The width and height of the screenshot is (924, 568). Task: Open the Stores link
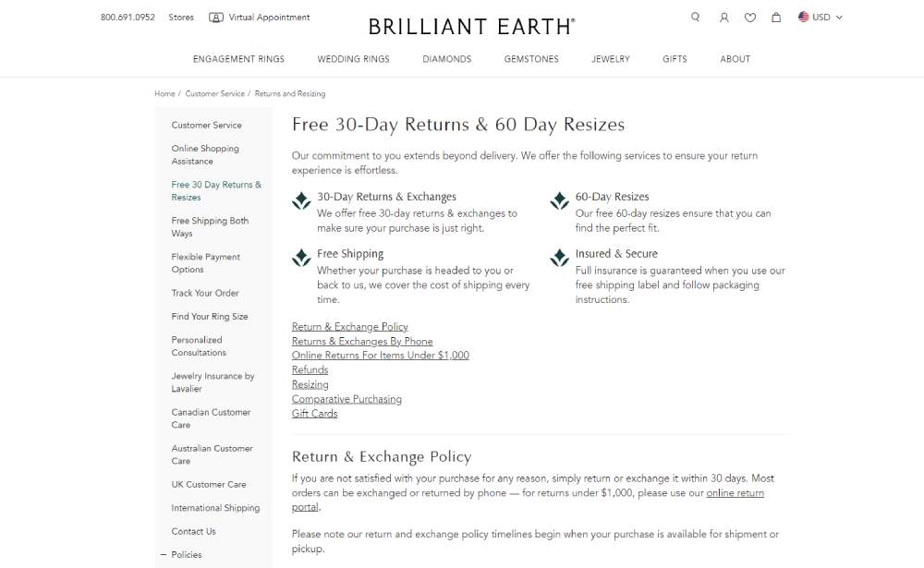[181, 18]
